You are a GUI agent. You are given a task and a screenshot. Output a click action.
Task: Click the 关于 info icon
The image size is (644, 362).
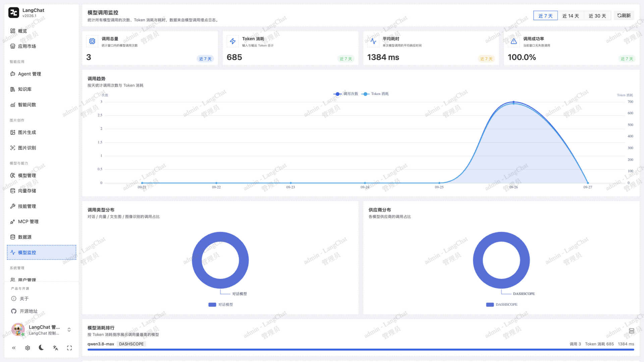coord(14,299)
